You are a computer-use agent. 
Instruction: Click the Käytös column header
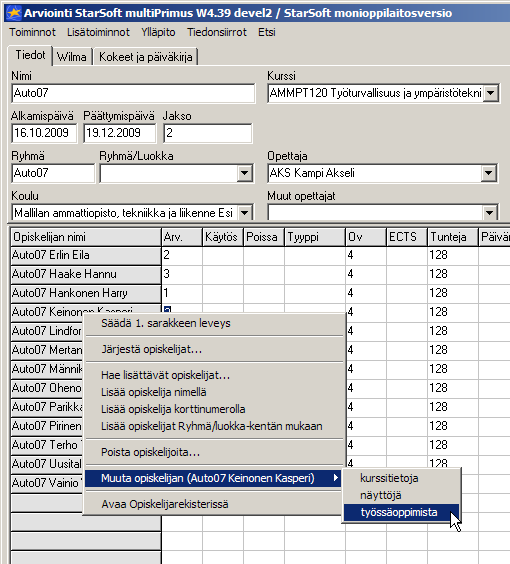[x=223, y=237]
